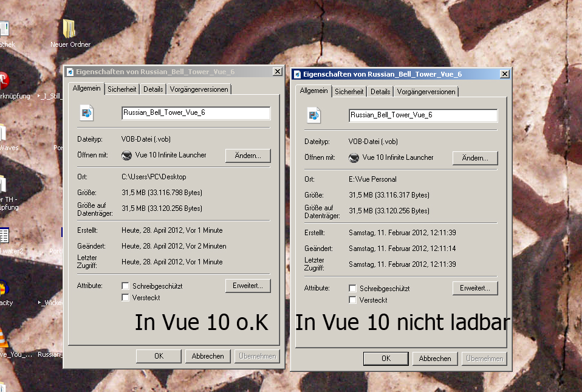Select the VLC cone desktop icon
582x392 pixels.
(x=3, y=338)
